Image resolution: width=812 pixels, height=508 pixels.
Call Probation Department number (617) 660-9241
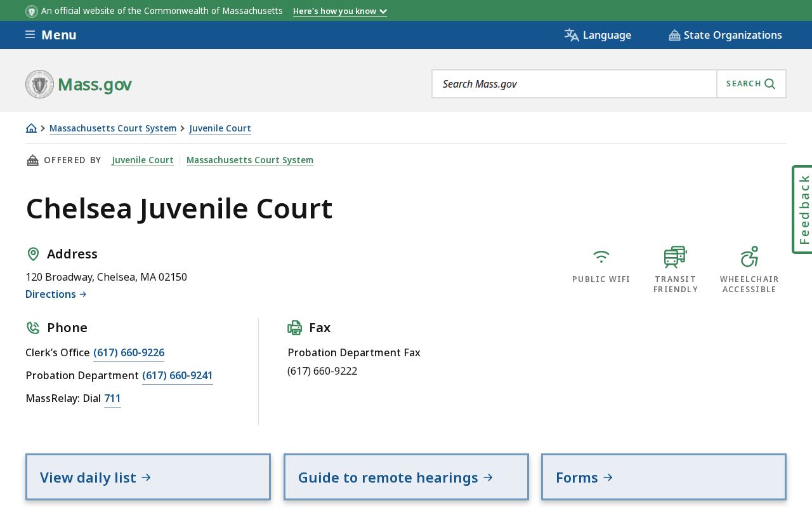(178, 376)
